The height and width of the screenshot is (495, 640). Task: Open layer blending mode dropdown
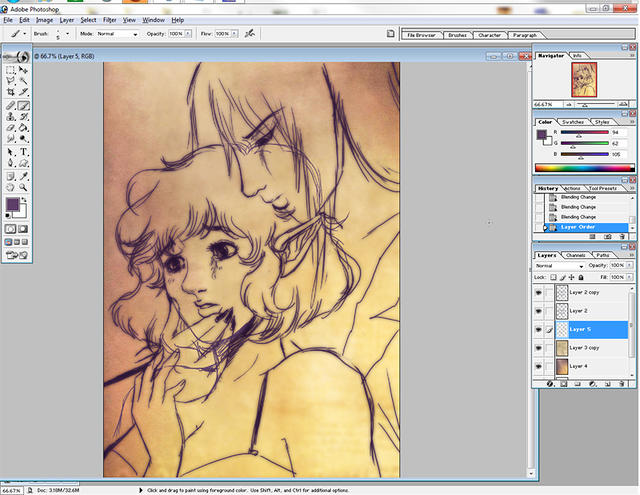pyautogui.click(x=559, y=266)
